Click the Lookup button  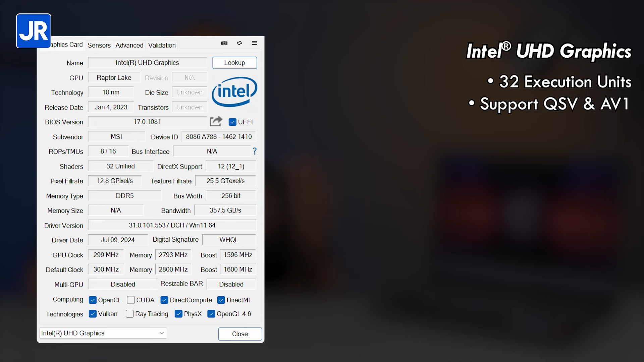coord(234,63)
